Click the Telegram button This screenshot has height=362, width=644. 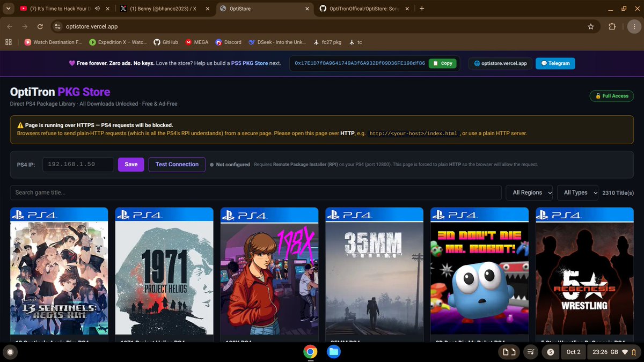click(x=555, y=63)
